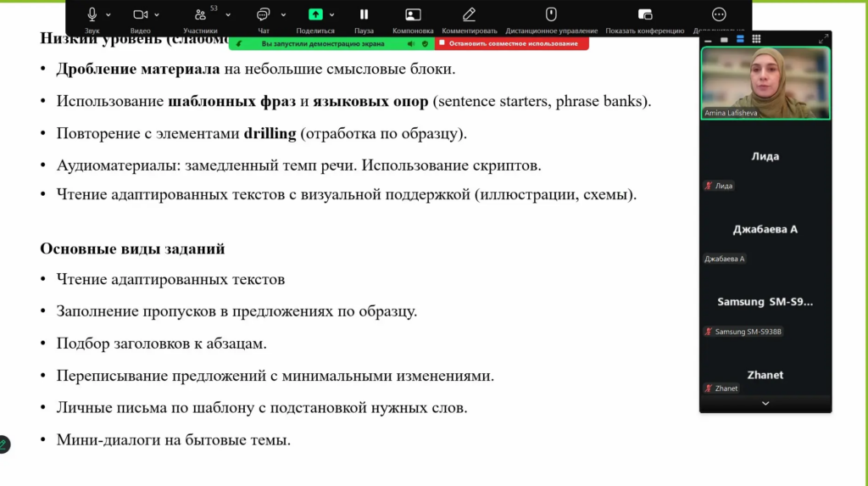
Task: Expand audio options arrow next to Звук
Action: [108, 15]
